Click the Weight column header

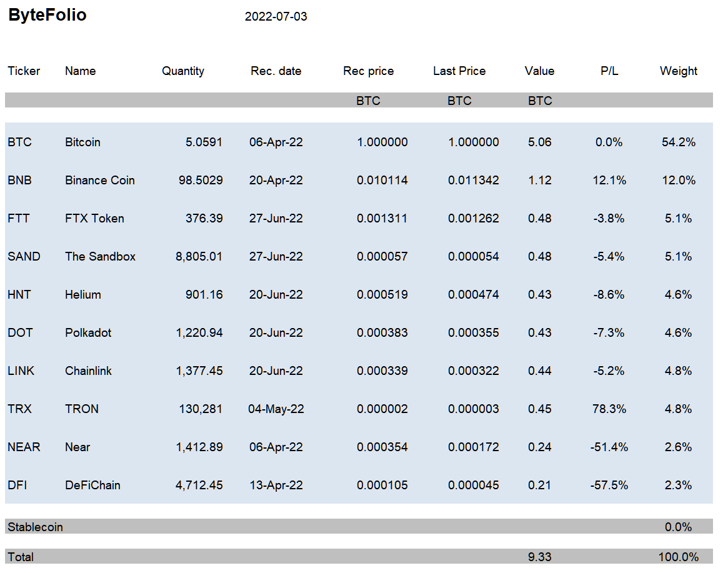(679, 71)
